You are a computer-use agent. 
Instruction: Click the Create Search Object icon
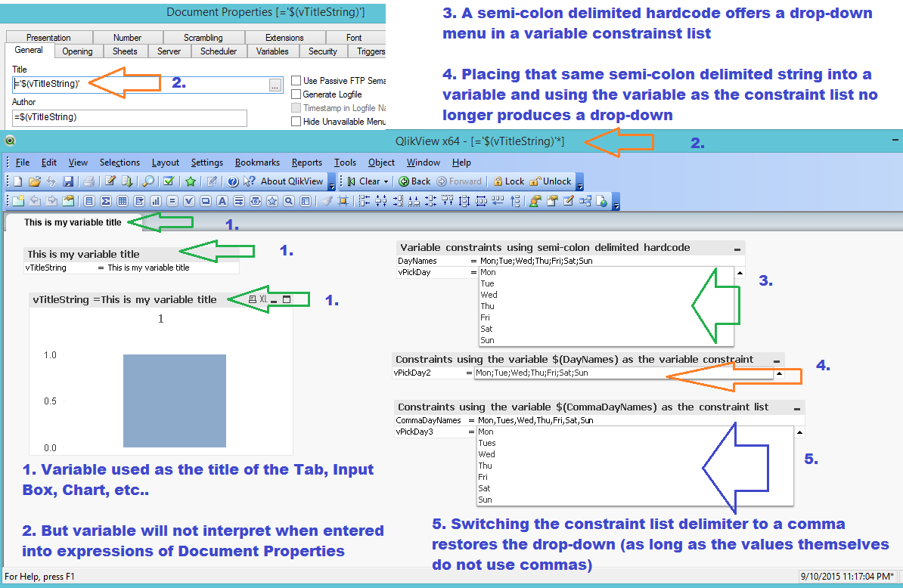pyautogui.click(x=289, y=201)
